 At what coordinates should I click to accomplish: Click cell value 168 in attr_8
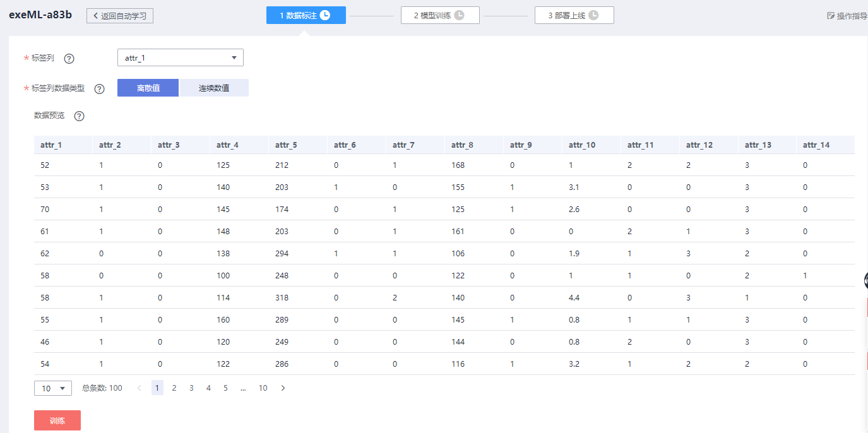458,165
